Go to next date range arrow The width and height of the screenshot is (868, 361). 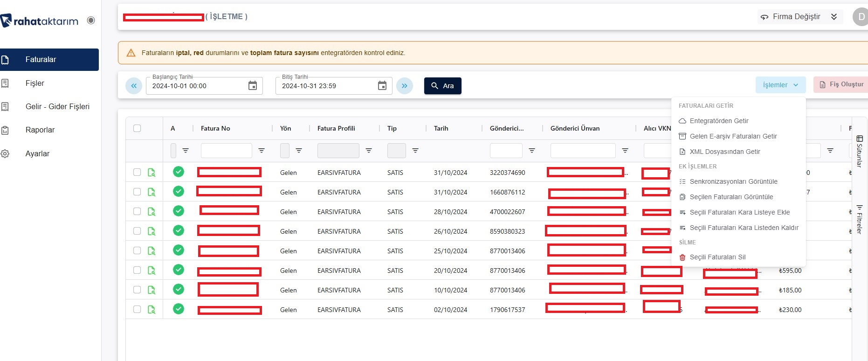404,86
